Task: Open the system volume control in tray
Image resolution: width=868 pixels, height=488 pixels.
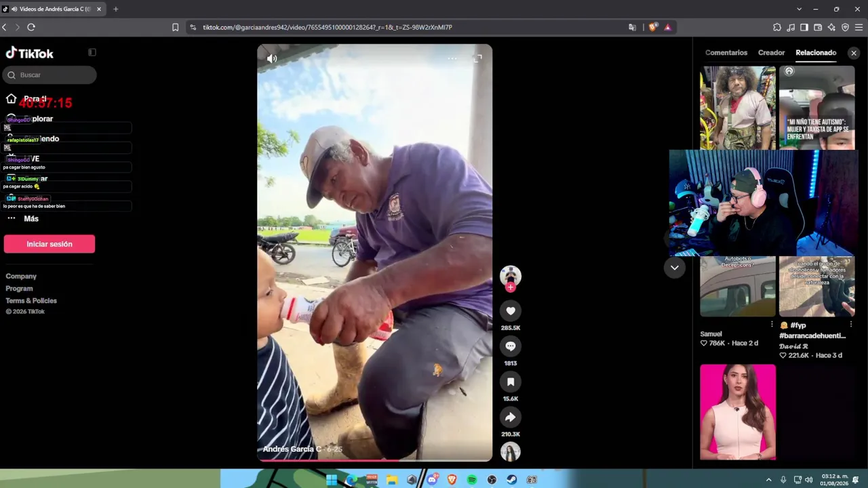Action: click(x=808, y=480)
